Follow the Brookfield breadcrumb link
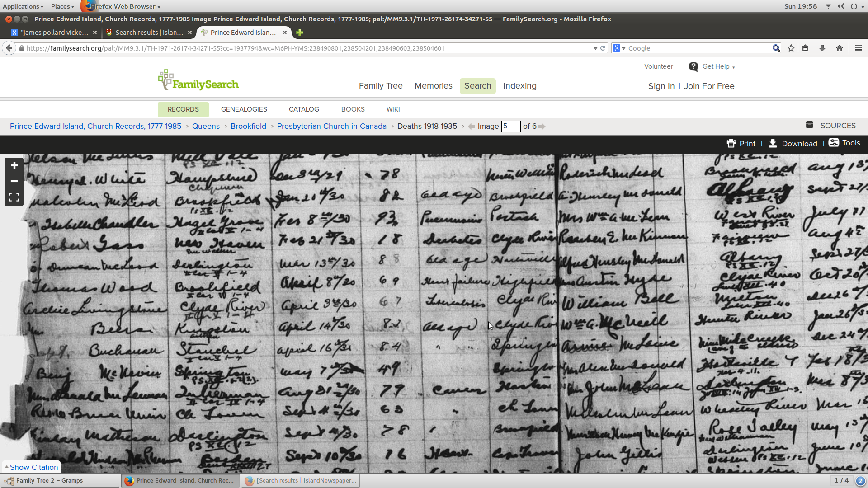Screen dimensions: 868x488 tap(248, 127)
